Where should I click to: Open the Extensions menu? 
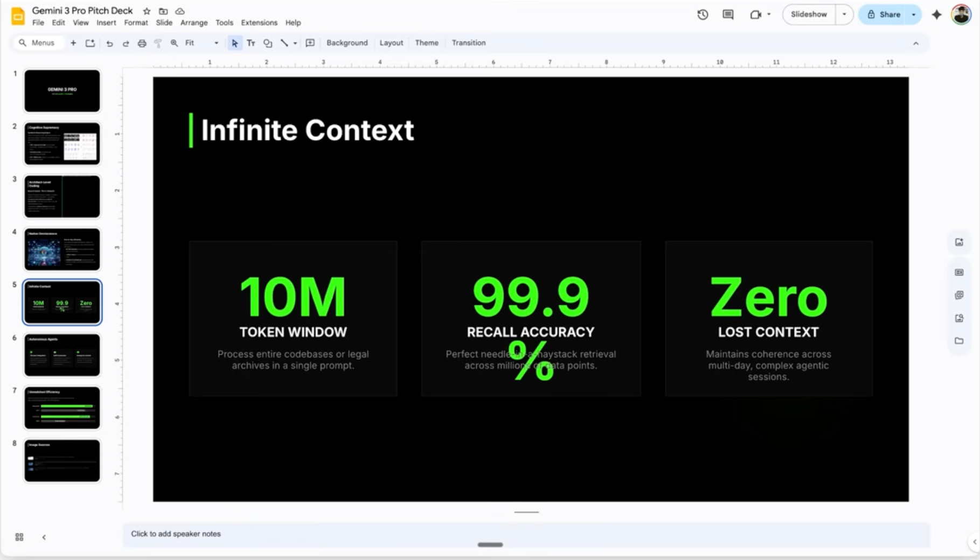259,23
